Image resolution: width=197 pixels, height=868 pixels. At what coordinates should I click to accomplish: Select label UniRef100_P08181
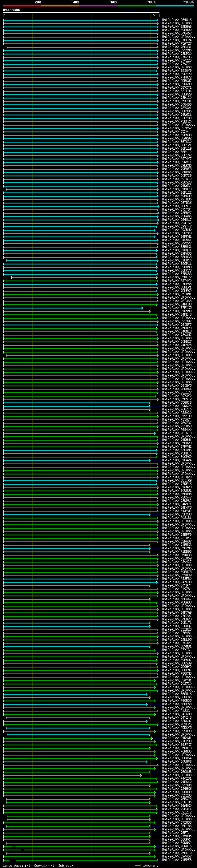(x=177, y=518)
